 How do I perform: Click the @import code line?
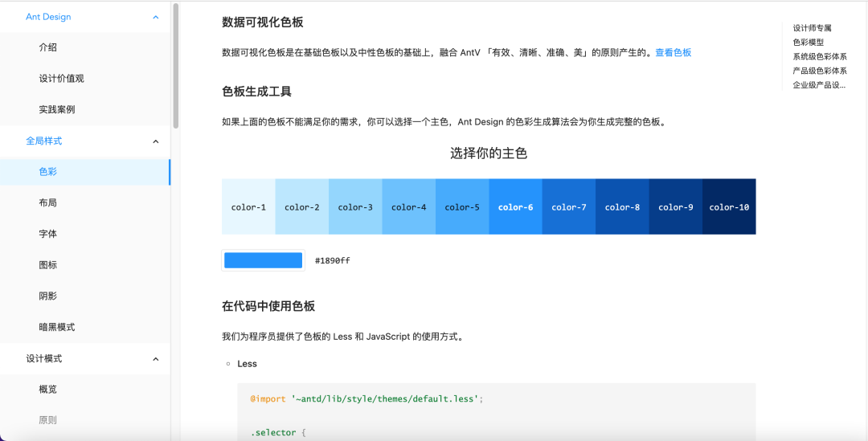point(367,399)
